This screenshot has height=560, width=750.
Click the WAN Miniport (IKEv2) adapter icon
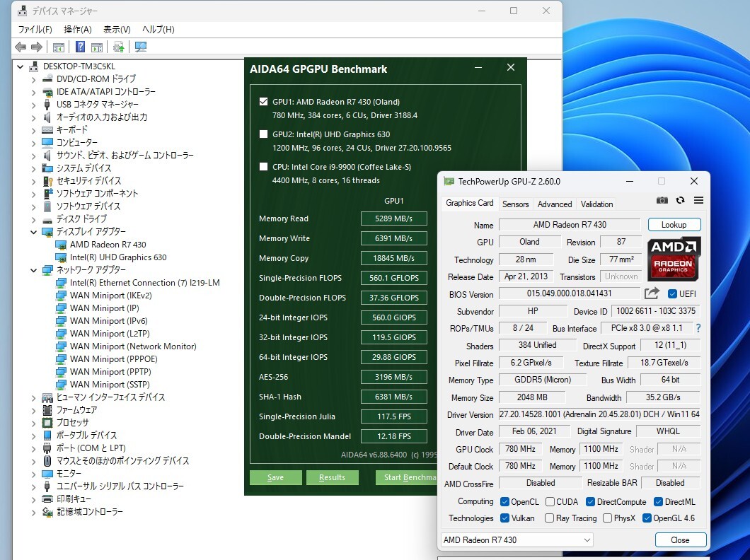pyautogui.click(x=61, y=296)
